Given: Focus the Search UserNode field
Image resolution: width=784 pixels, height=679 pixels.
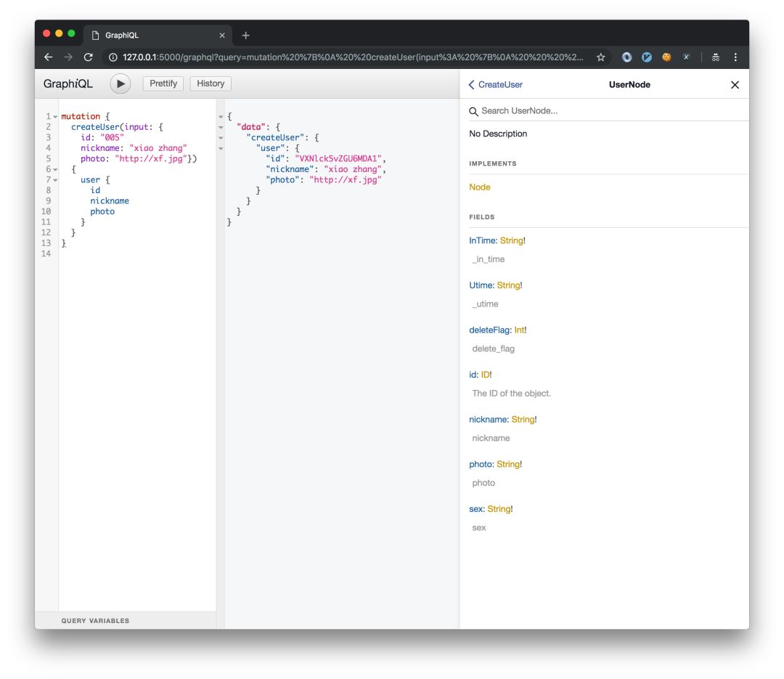Looking at the screenshot, I should point(608,111).
